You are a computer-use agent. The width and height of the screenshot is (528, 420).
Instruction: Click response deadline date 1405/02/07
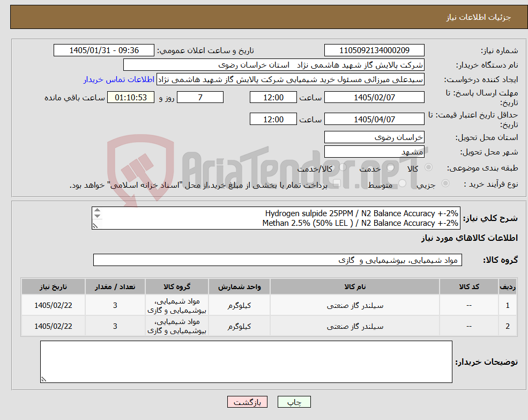(374, 98)
